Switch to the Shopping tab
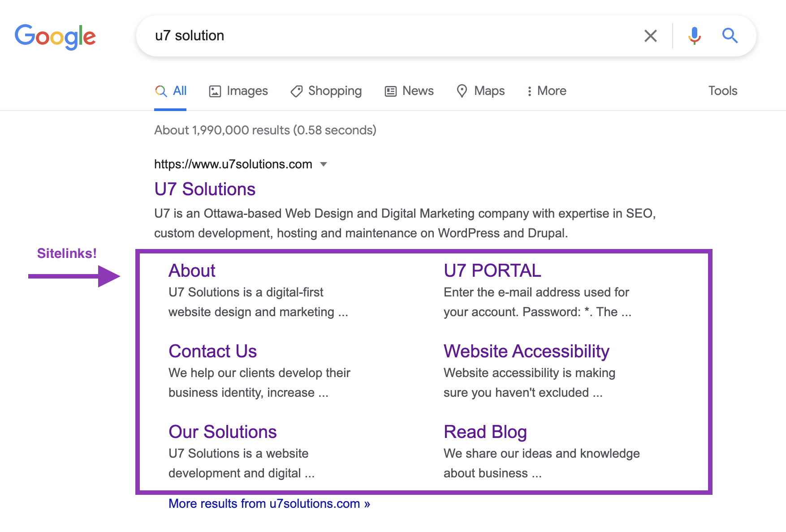This screenshot has height=532, width=786. pyautogui.click(x=326, y=91)
